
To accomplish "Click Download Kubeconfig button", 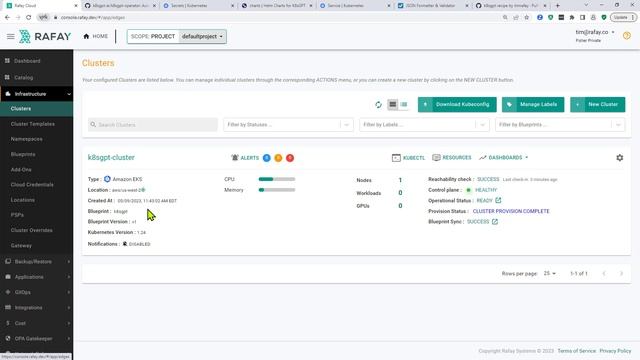I will tap(457, 104).
